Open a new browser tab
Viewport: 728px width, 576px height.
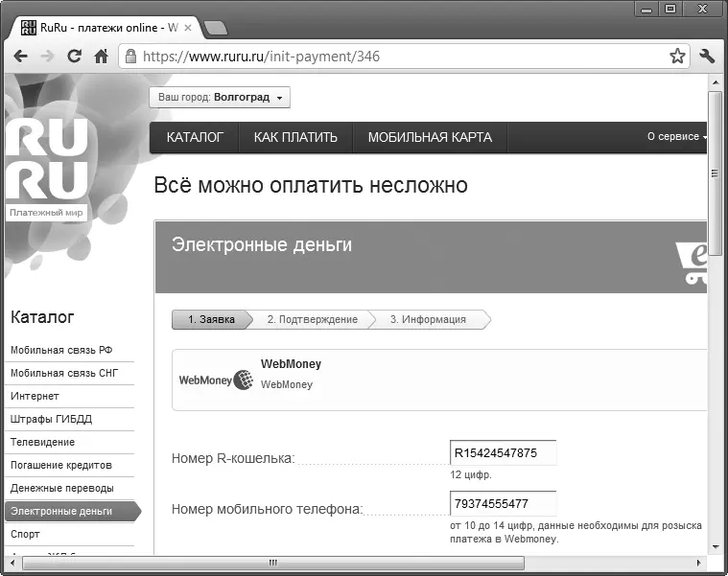216,28
